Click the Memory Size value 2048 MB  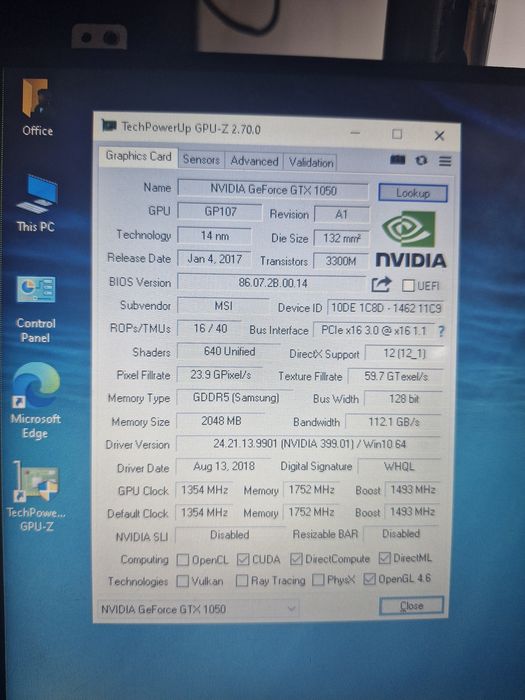click(x=221, y=421)
